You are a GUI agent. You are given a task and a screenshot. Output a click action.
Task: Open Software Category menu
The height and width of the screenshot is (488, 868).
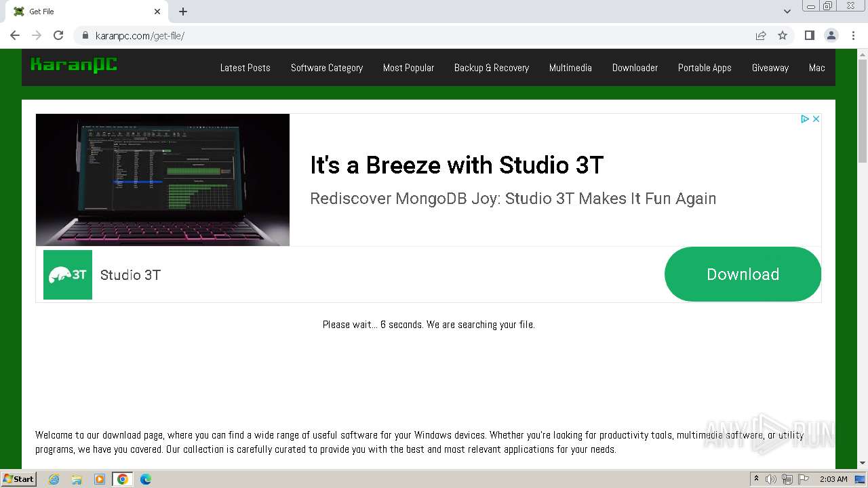[327, 68]
